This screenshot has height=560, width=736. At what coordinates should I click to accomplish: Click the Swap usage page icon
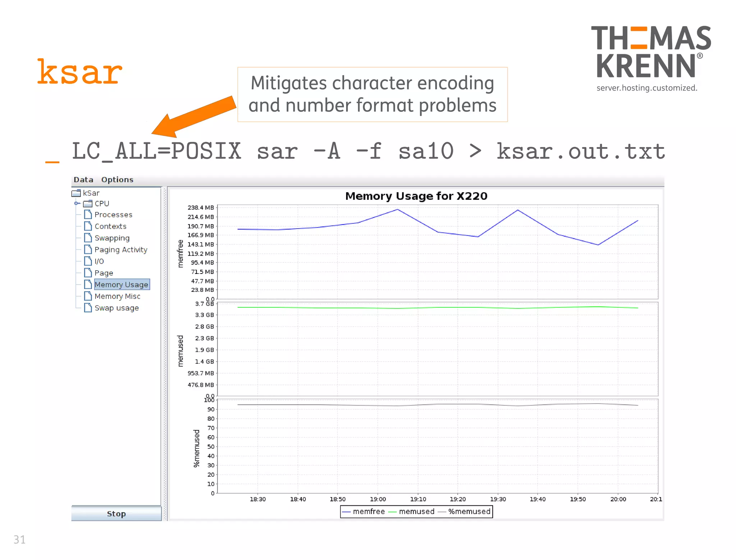pos(88,308)
